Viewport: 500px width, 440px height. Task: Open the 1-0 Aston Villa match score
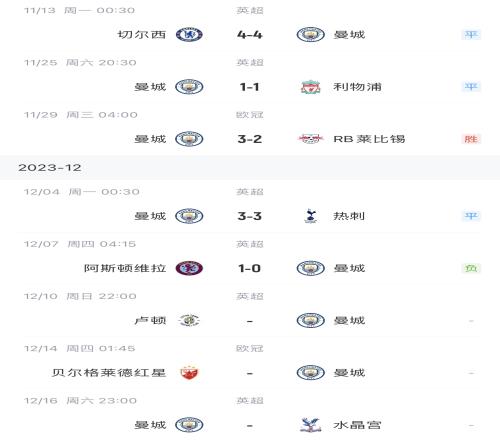(x=249, y=268)
